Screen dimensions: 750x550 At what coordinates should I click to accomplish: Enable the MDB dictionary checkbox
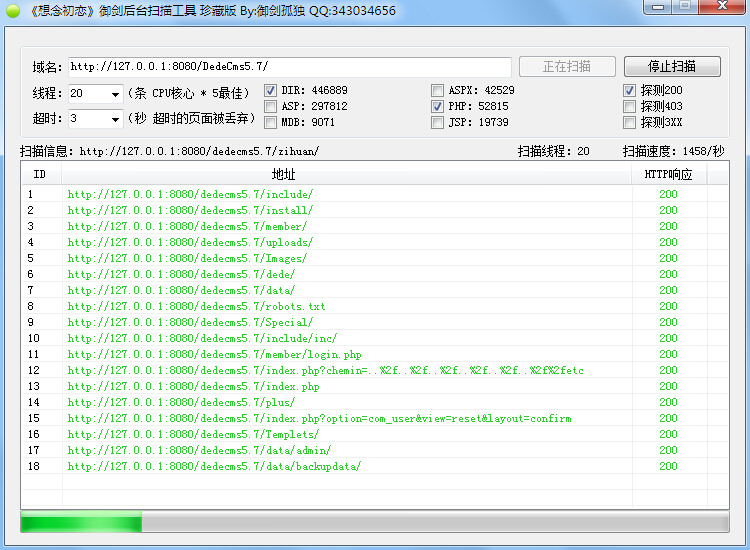coord(271,123)
